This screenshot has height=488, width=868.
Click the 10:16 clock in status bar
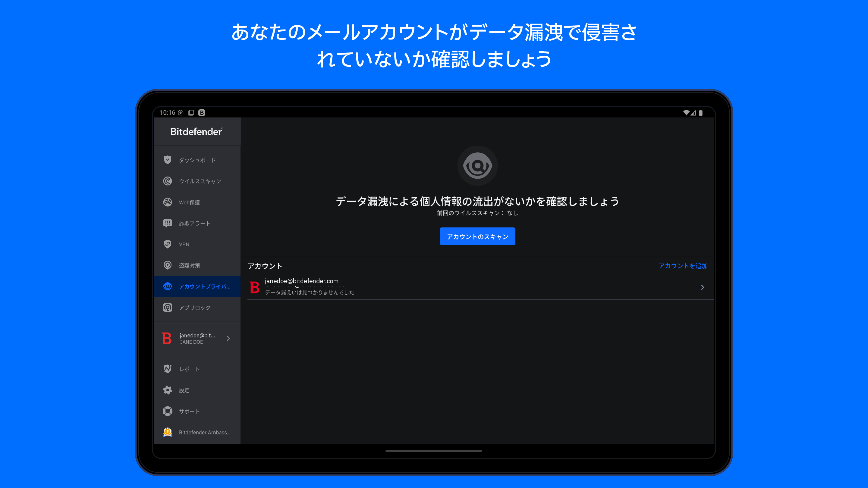[x=168, y=112]
